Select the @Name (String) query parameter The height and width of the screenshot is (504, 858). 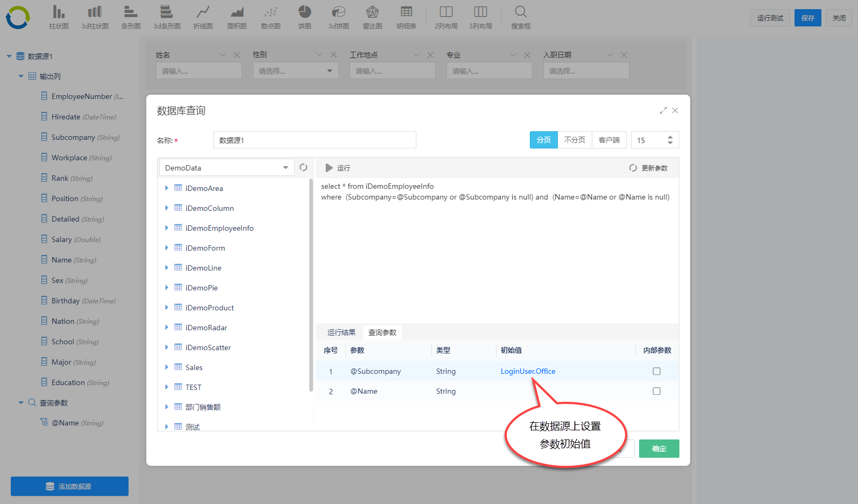tap(72, 423)
